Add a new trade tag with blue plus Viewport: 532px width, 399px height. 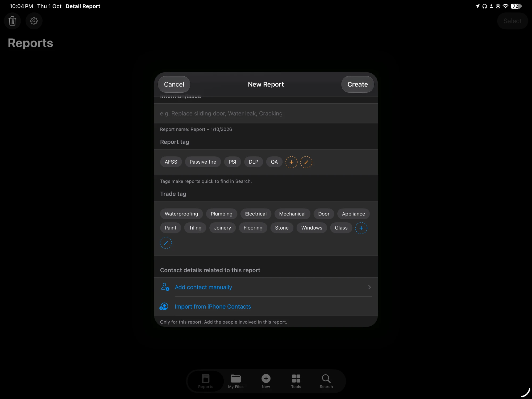click(361, 228)
